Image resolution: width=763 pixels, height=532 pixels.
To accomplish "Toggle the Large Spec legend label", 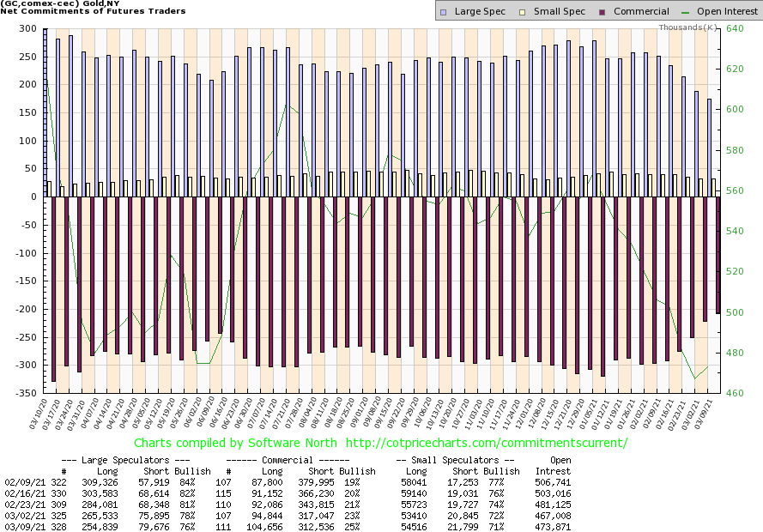I will point(478,12).
